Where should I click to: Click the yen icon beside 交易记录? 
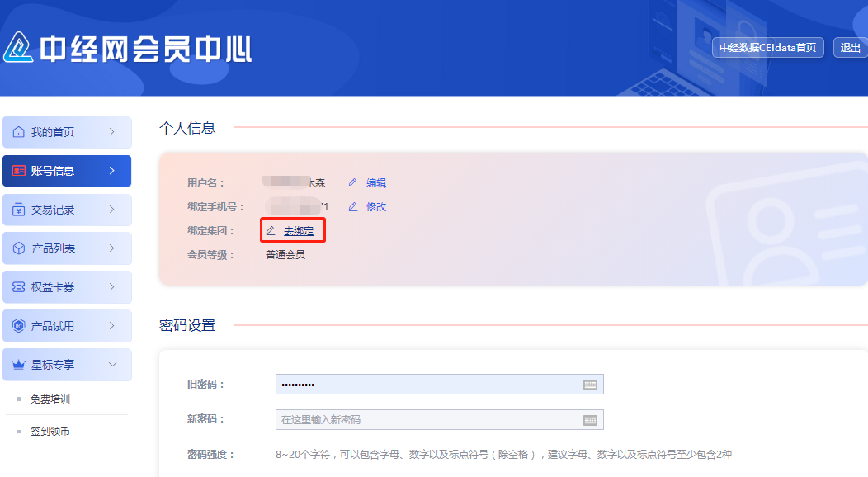(x=18, y=210)
